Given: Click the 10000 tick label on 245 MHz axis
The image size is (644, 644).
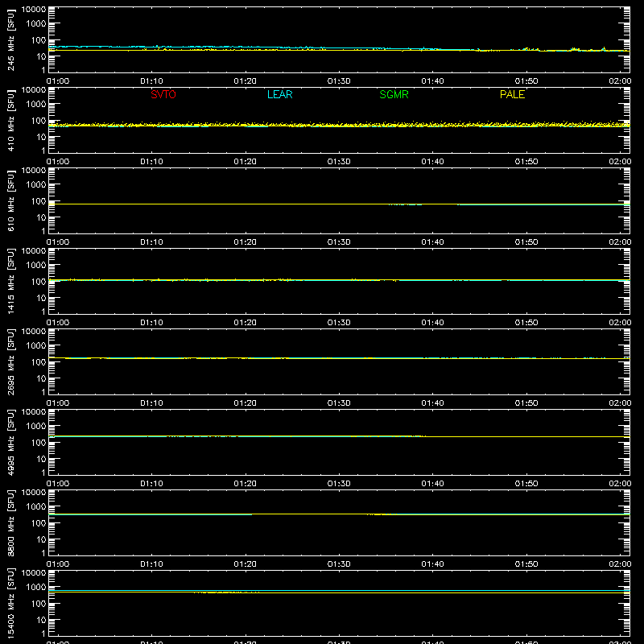Looking at the screenshot, I should pyautogui.click(x=34, y=10).
